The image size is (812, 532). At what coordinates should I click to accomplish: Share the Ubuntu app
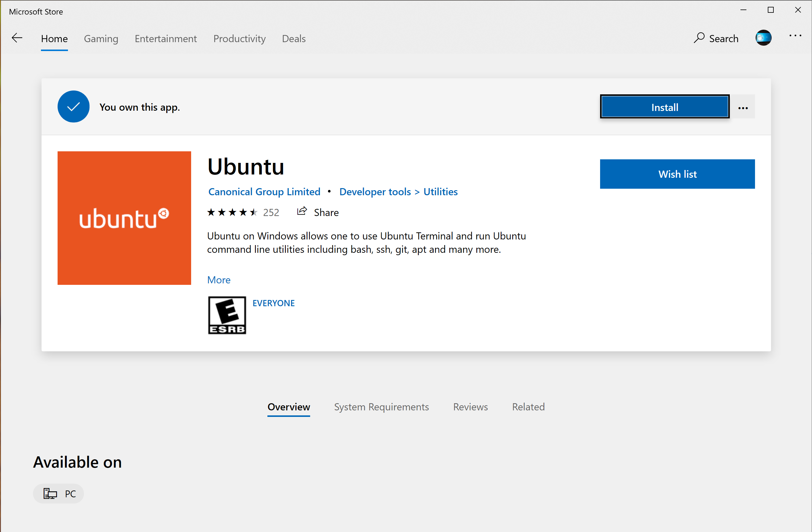(317, 212)
